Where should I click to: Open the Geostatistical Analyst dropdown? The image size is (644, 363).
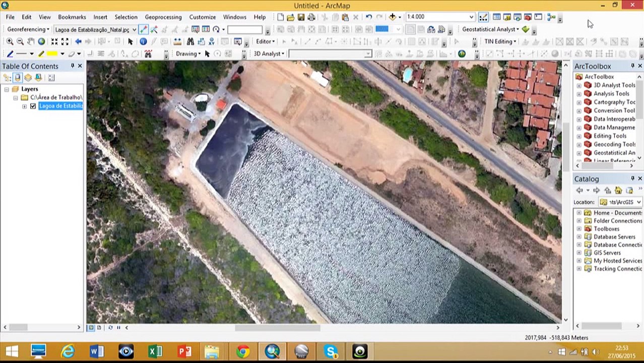coord(491,29)
